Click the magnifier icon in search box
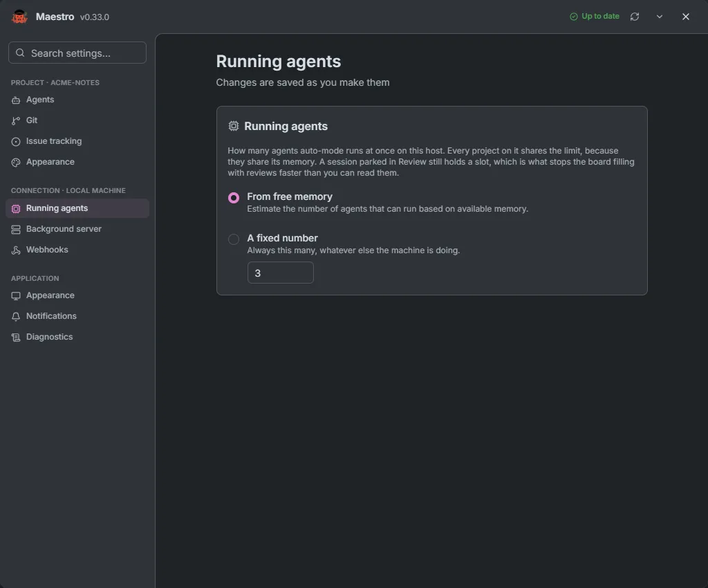 [20, 53]
